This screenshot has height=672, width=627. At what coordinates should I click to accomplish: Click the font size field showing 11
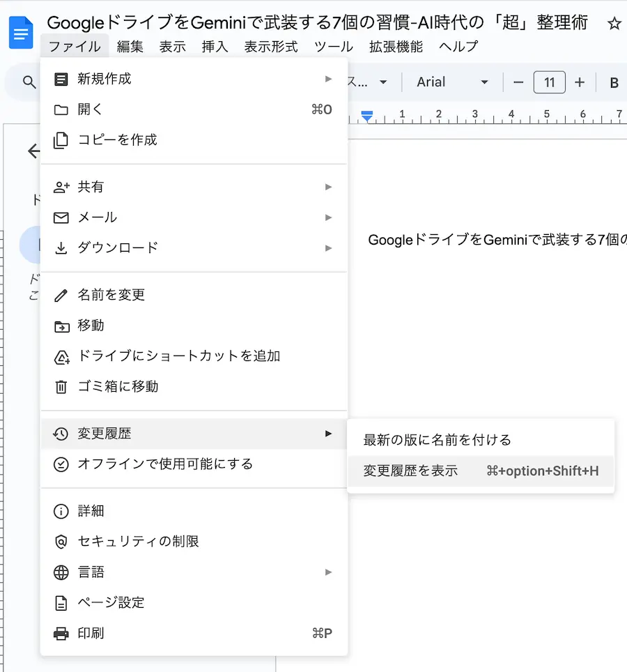550,82
